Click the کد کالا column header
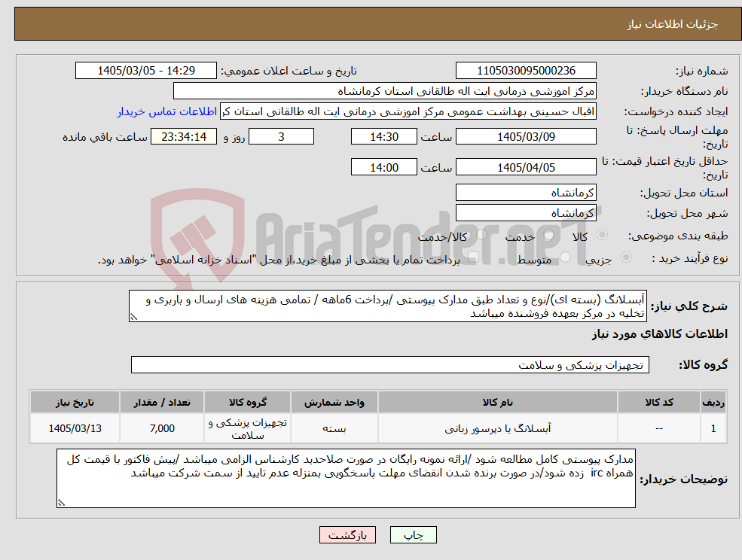The height and width of the screenshot is (560, 742). [658, 402]
